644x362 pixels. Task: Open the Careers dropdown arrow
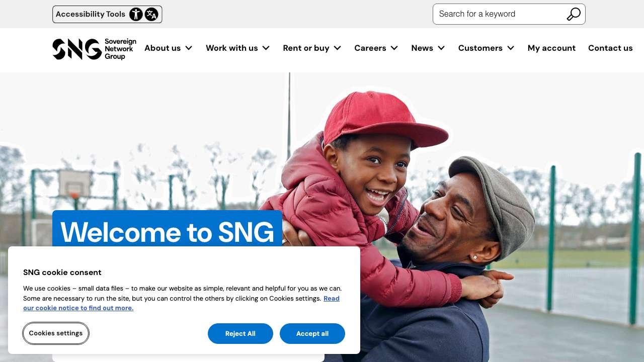[x=394, y=48]
